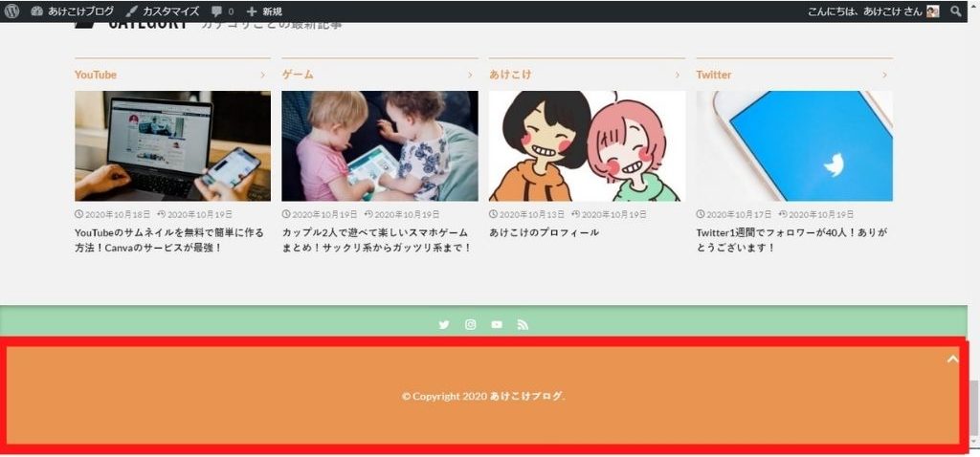This screenshot has width=980, height=457.
Task: Click the 新規 add-new menu
Action: click(x=264, y=11)
